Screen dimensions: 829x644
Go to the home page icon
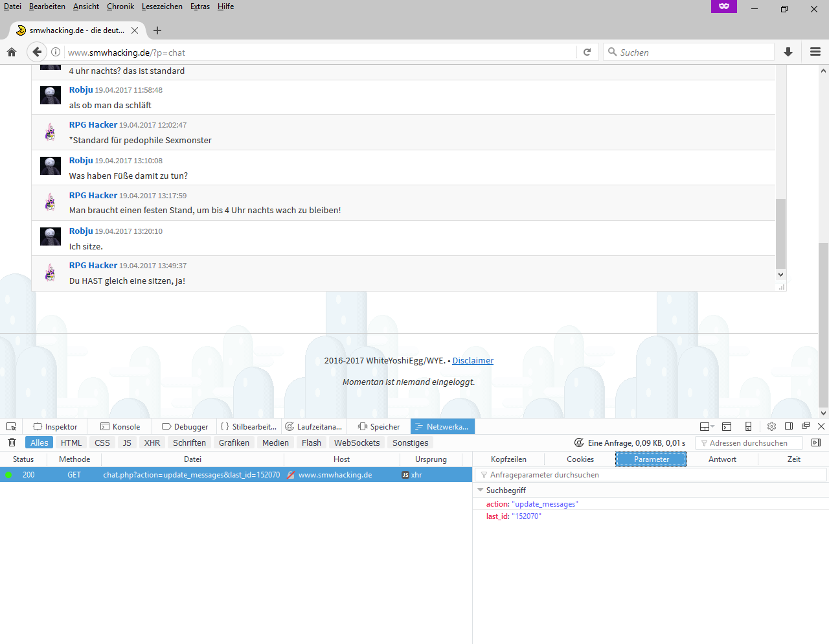(x=12, y=52)
